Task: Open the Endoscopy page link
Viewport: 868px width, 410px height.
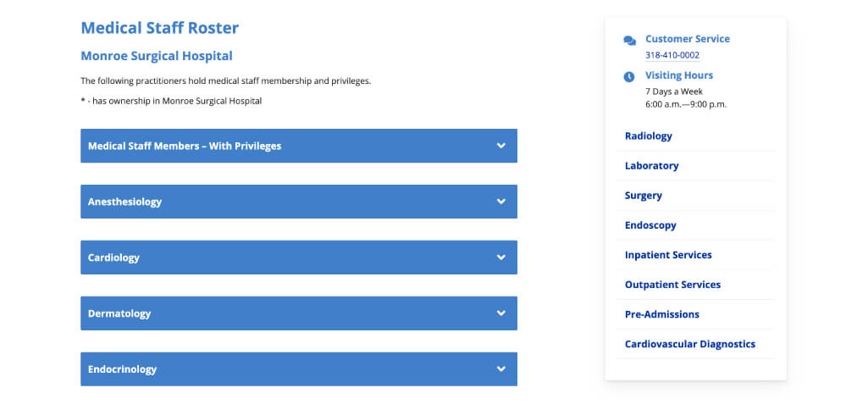Action: [650, 225]
